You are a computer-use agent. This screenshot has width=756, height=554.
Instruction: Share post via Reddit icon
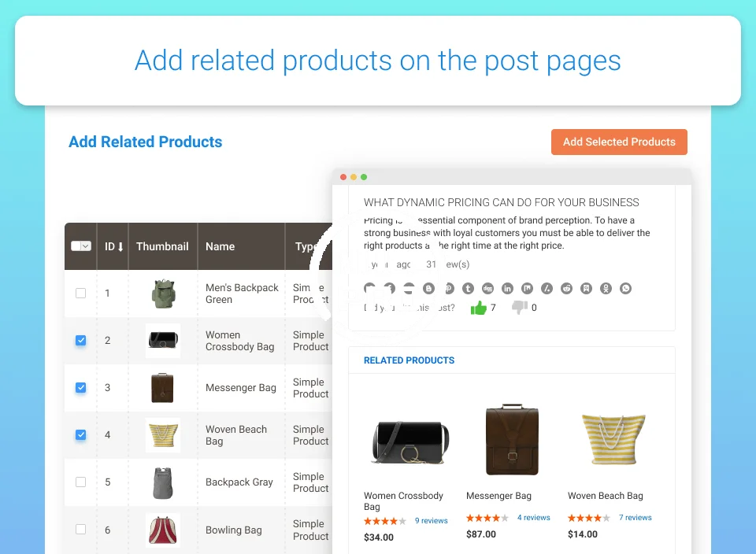coord(566,289)
